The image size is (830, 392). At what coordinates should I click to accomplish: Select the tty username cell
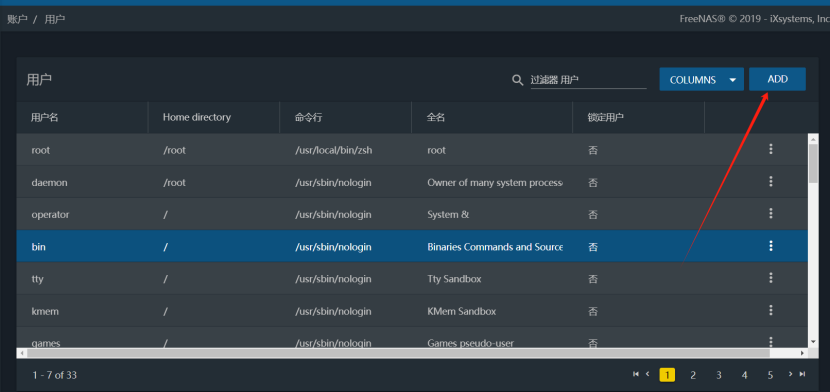tap(38, 279)
